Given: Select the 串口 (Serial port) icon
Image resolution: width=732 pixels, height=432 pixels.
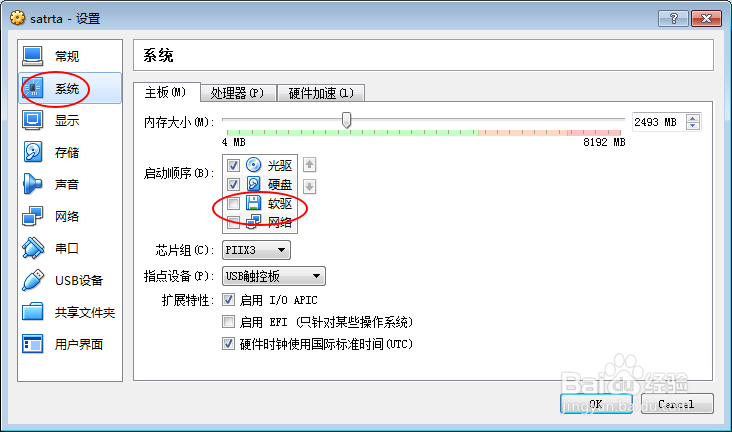Looking at the screenshot, I should pyautogui.click(x=32, y=248).
